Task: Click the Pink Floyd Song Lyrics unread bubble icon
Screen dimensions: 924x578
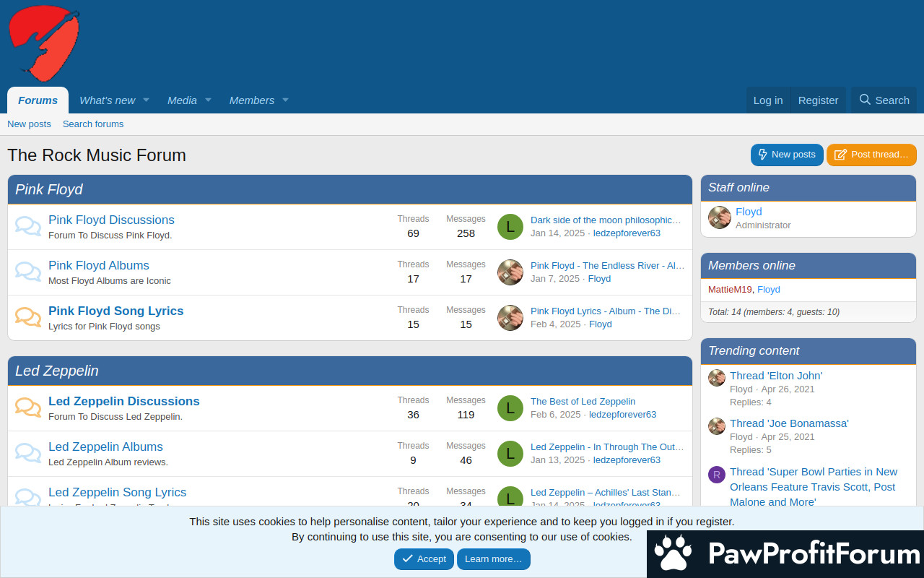Action: (28, 317)
